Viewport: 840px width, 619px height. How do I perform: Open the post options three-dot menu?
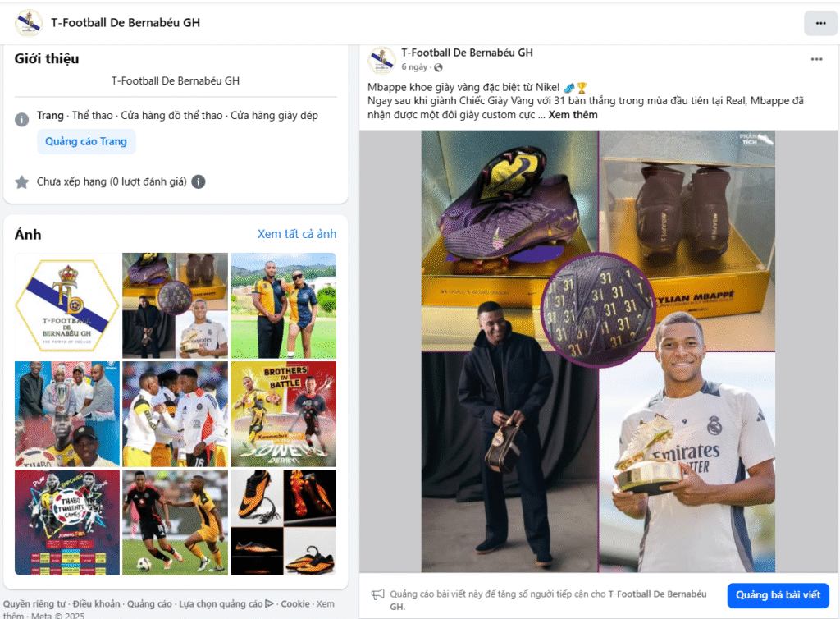click(816, 59)
